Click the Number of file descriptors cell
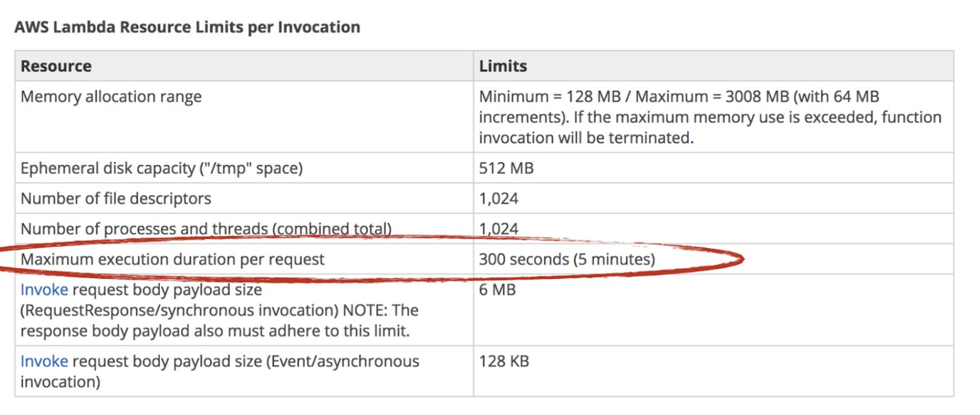980x415 pixels. click(x=116, y=199)
